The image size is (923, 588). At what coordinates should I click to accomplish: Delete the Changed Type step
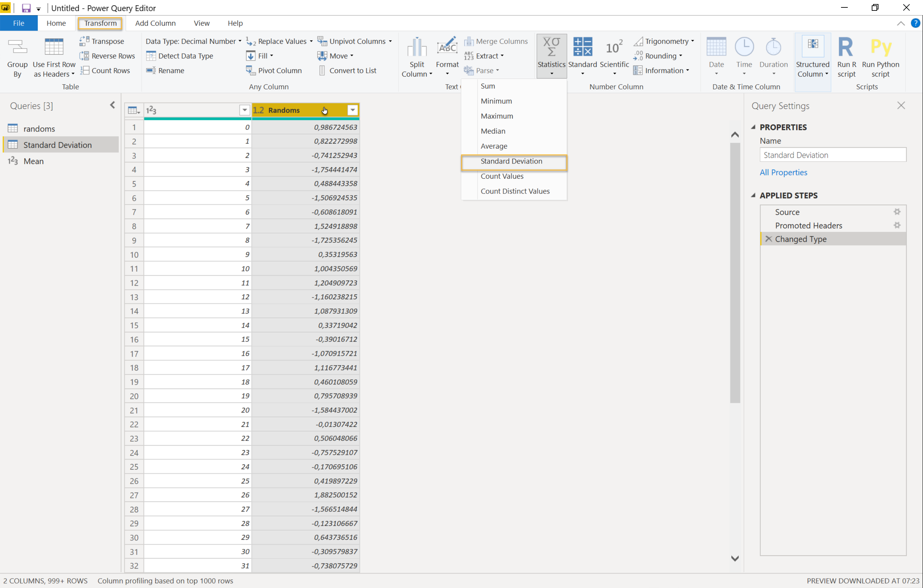point(768,239)
